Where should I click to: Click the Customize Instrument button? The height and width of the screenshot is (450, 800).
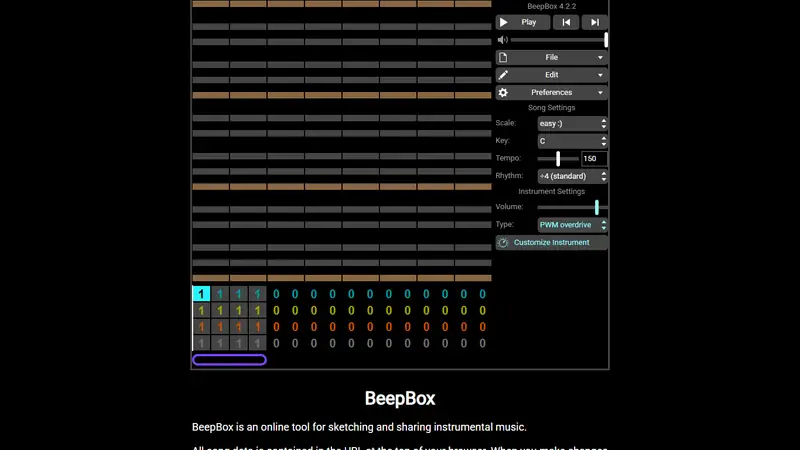(552, 242)
